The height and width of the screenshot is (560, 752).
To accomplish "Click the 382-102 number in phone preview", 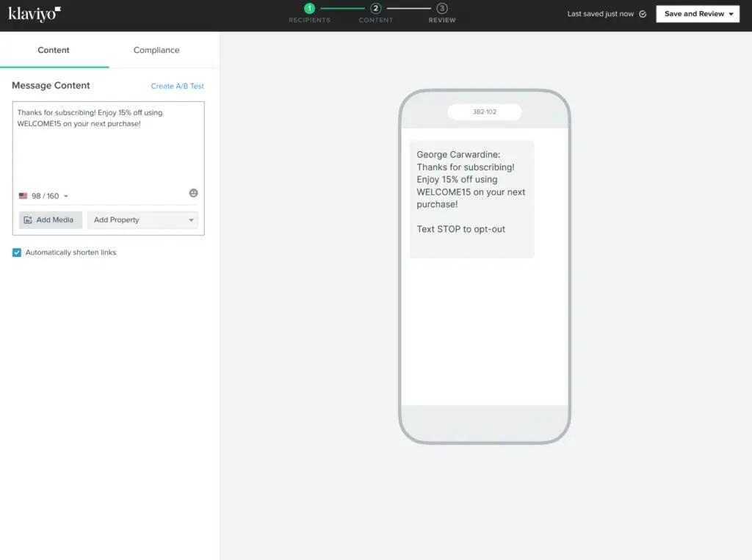I will [485, 111].
